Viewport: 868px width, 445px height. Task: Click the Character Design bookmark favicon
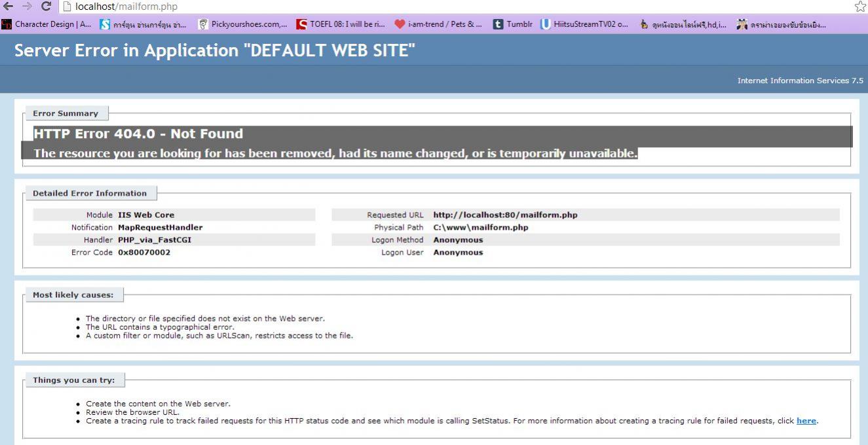point(7,25)
